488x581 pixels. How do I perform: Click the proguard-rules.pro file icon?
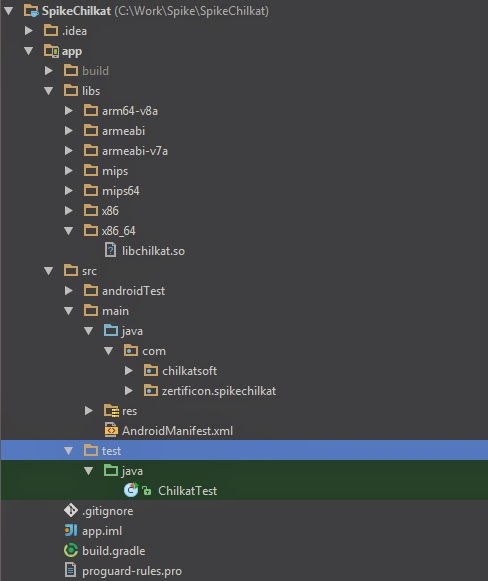click(70, 571)
